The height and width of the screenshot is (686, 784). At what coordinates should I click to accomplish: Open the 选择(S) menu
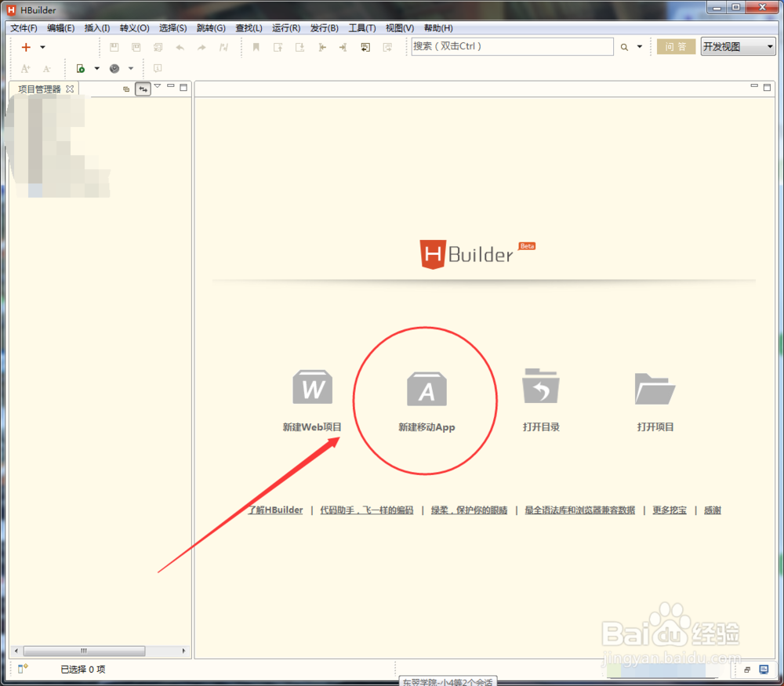pos(173,28)
